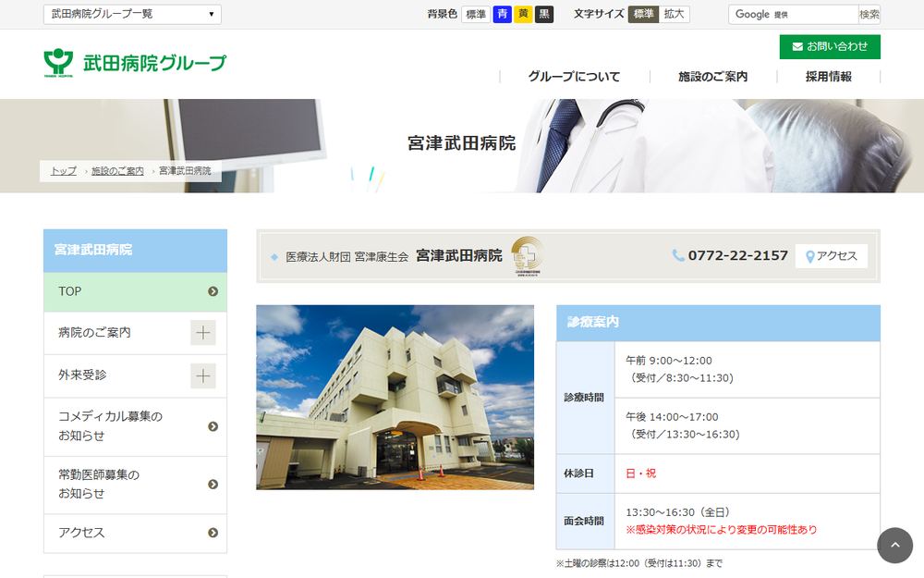Focus the Google search input field
Image resolution: width=924 pixels, height=578 pixels.
coord(793,14)
